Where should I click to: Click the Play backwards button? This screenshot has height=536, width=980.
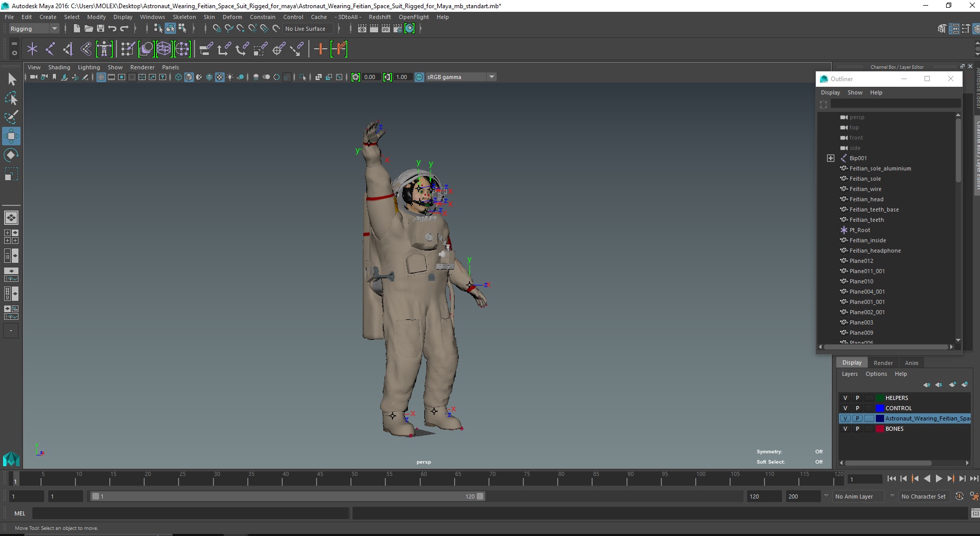[x=927, y=478]
